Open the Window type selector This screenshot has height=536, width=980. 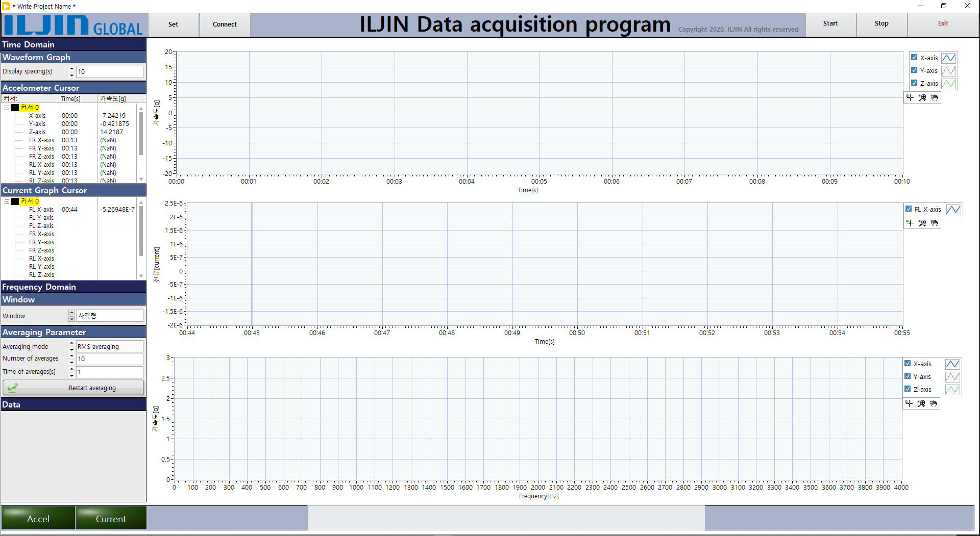(110, 316)
